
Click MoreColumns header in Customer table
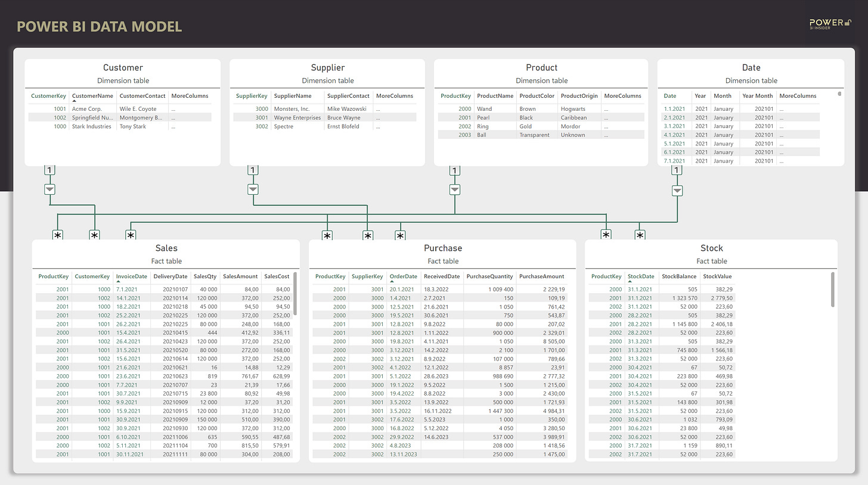(x=190, y=95)
